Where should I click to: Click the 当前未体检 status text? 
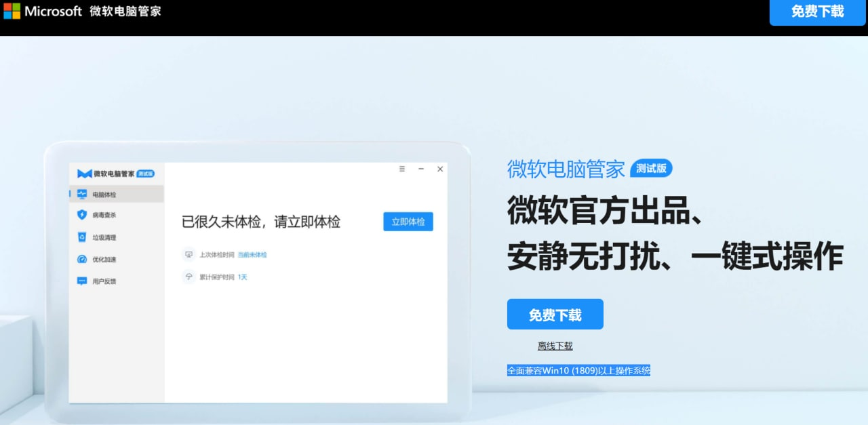252,255
